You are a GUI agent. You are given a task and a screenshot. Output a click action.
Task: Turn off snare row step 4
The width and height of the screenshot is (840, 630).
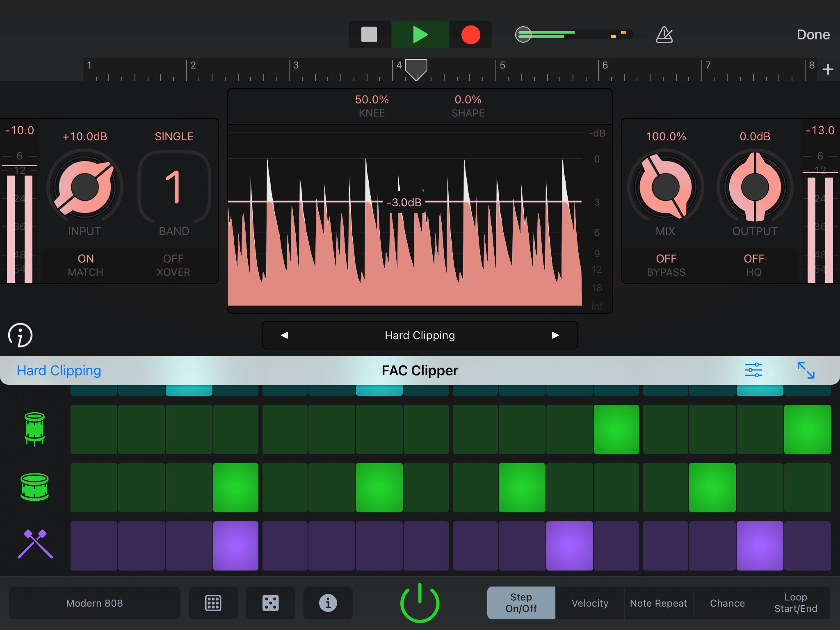[x=235, y=487]
